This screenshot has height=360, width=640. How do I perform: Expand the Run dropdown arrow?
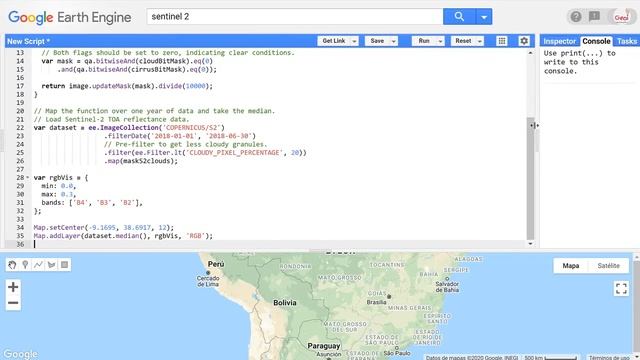click(x=440, y=41)
